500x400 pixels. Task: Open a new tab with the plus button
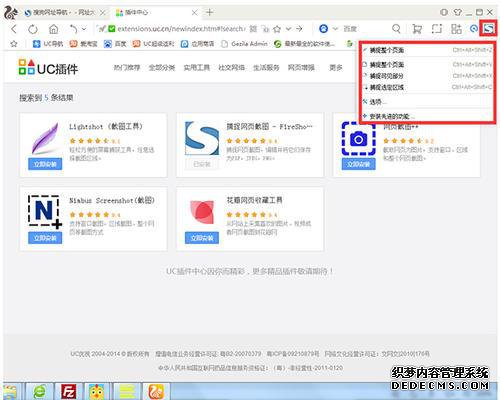(x=209, y=13)
